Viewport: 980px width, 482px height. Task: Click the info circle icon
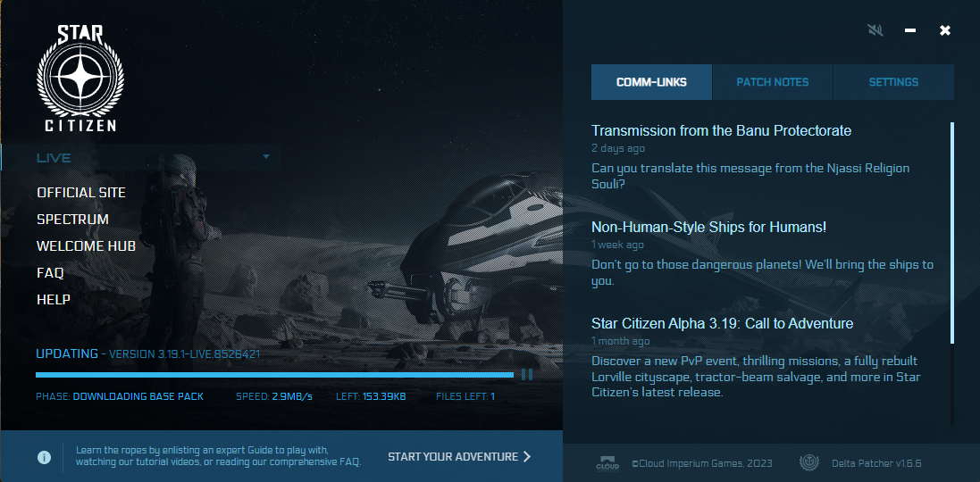click(44, 457)
